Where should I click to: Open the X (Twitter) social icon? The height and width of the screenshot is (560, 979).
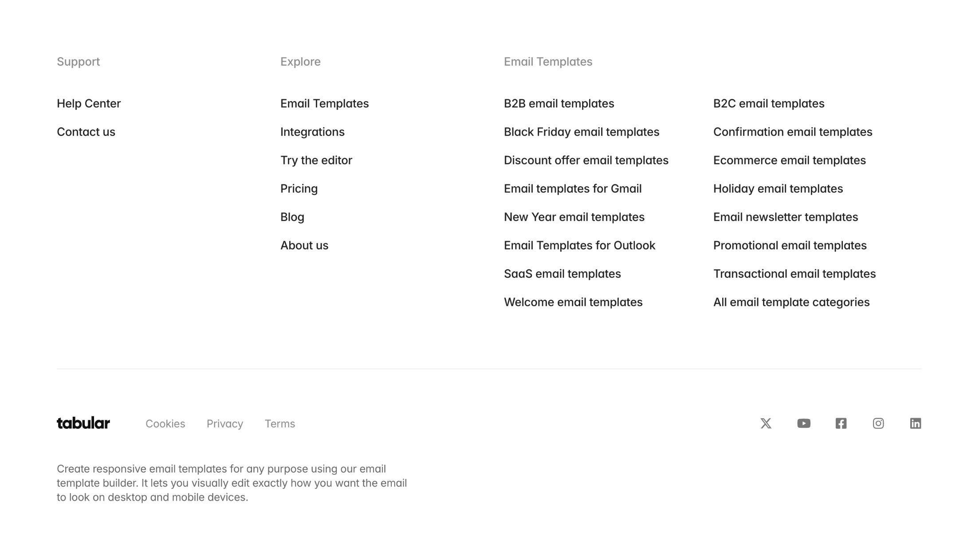tap(766, 423)
